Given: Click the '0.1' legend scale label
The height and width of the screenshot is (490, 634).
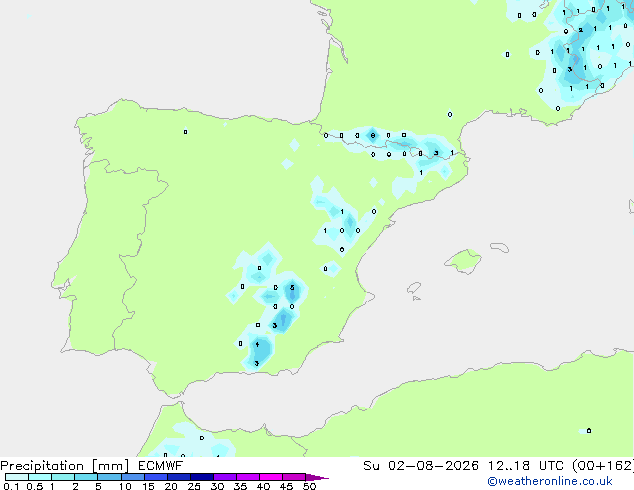Looking at the screenshot, I should tap(11, 486).
